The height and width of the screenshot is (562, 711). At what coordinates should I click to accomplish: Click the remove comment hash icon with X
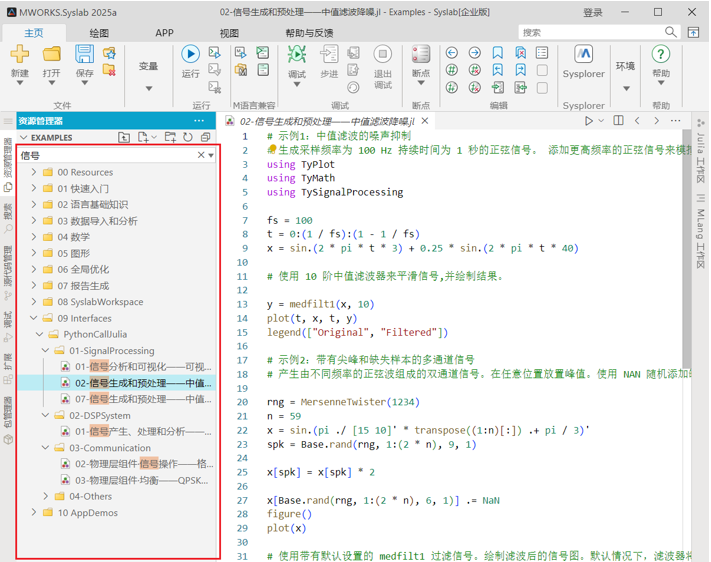tap(475, 70)
